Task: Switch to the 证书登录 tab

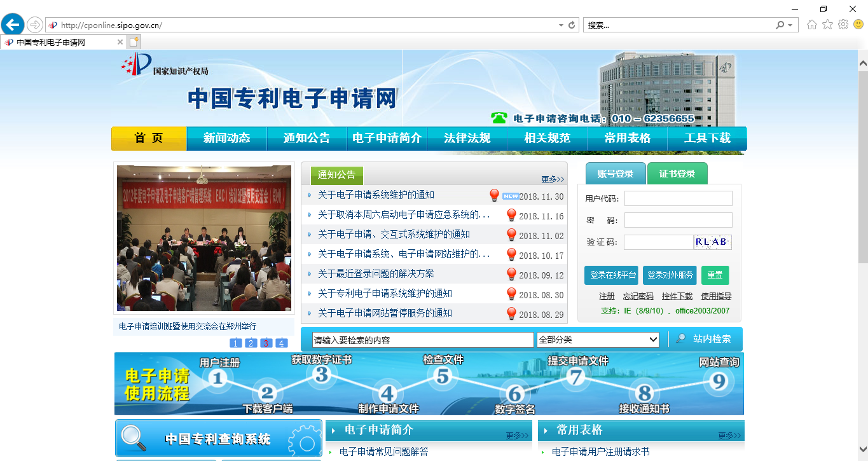Action: (677, 174)
